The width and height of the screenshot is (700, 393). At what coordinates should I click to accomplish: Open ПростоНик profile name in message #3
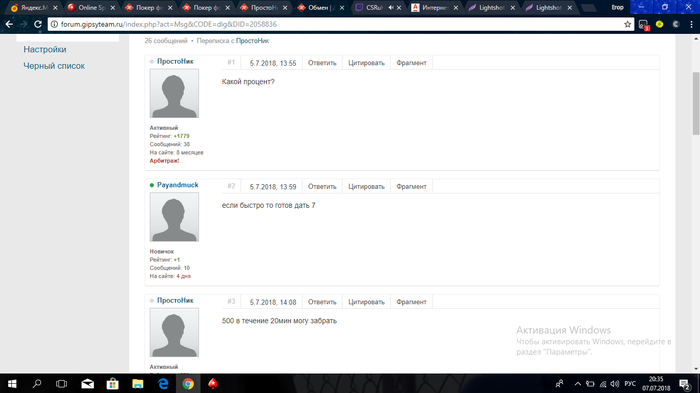click(x=175, y=301)
